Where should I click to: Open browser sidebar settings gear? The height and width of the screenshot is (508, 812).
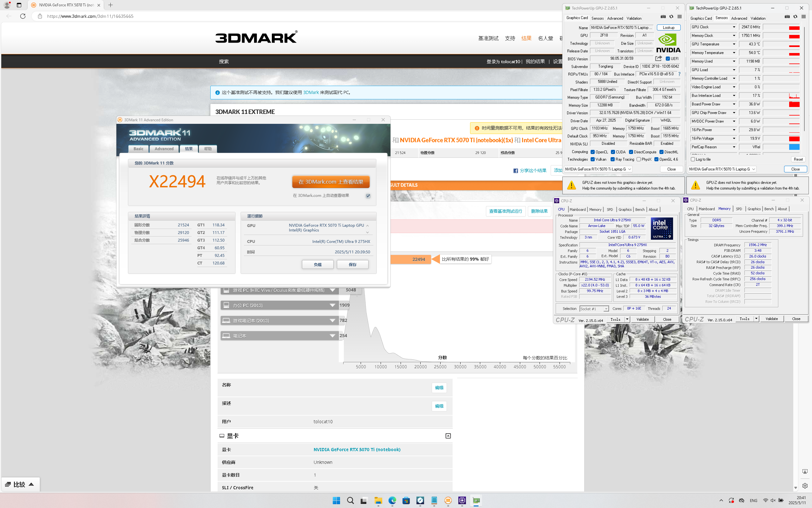pos(805,485)
